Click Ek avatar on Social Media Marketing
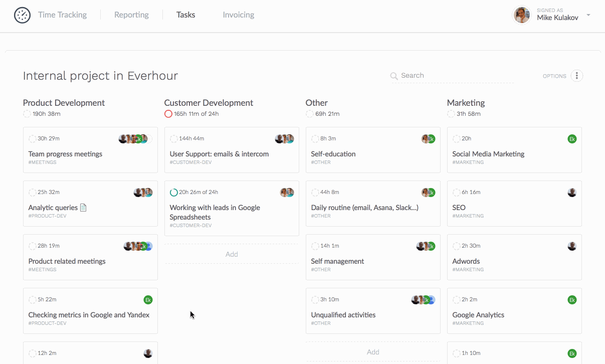Viewport: 605px width, 364px height. click(572, 139)
